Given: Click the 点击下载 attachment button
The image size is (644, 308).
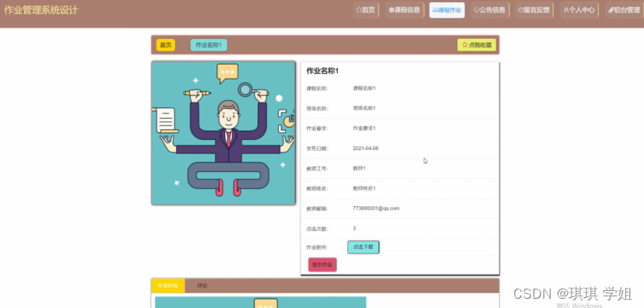Looking at the screenshot, I should click(x=363, y=247).
